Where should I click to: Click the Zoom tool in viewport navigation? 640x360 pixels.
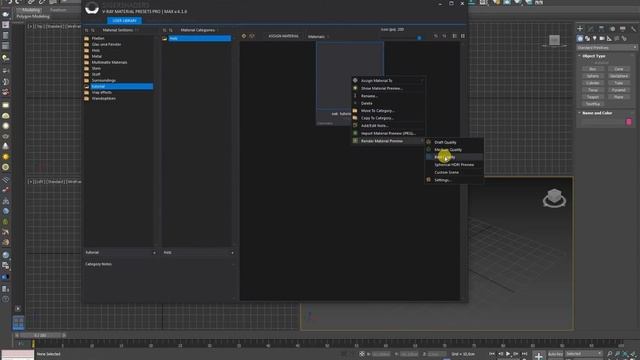pos(610,353)
